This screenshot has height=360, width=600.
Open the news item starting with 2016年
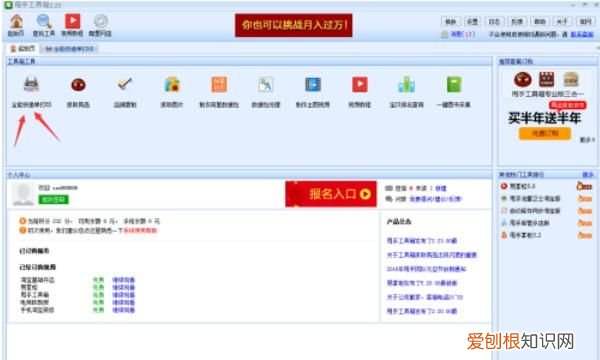426,269
